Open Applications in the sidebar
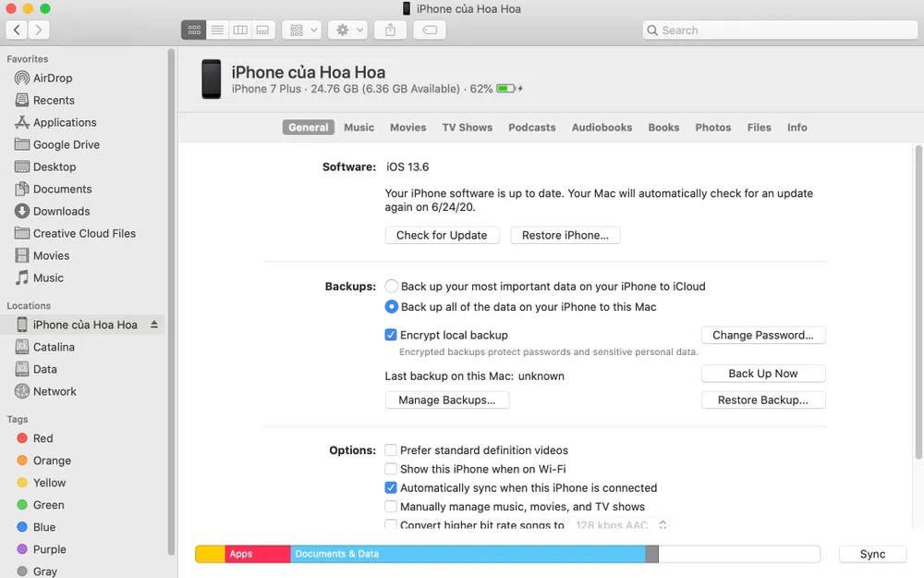 pyautogui.click(x=55, y=122)
